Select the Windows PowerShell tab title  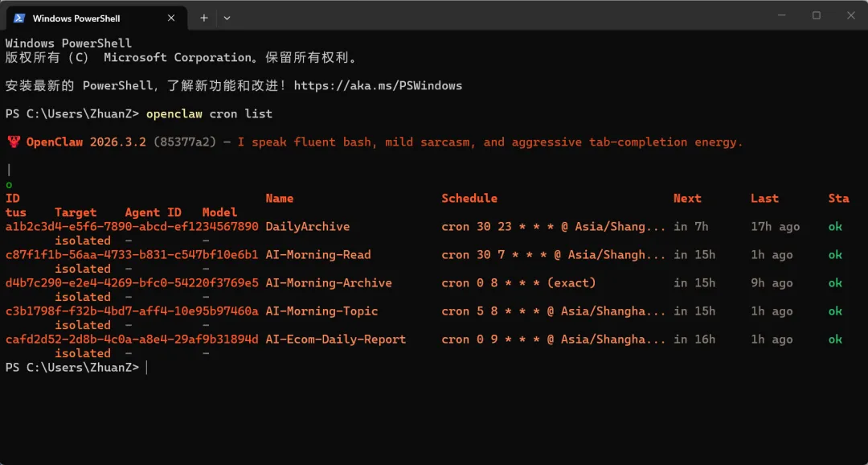point(76,18)
